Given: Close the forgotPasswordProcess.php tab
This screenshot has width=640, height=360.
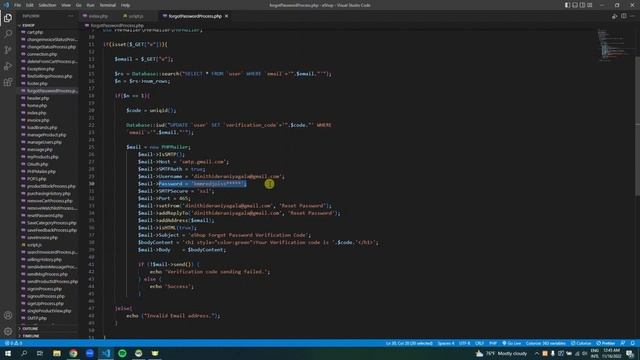Looking at the screenshot, I should coord(227,16).
